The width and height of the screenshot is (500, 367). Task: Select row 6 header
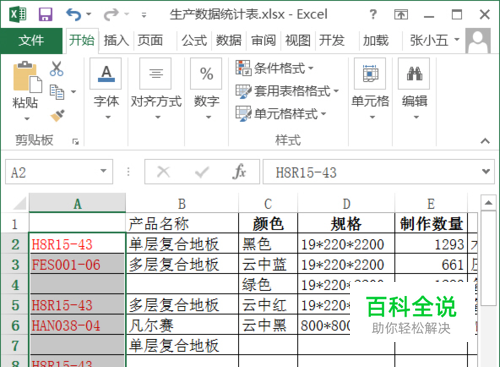click(x=15, y=325)
